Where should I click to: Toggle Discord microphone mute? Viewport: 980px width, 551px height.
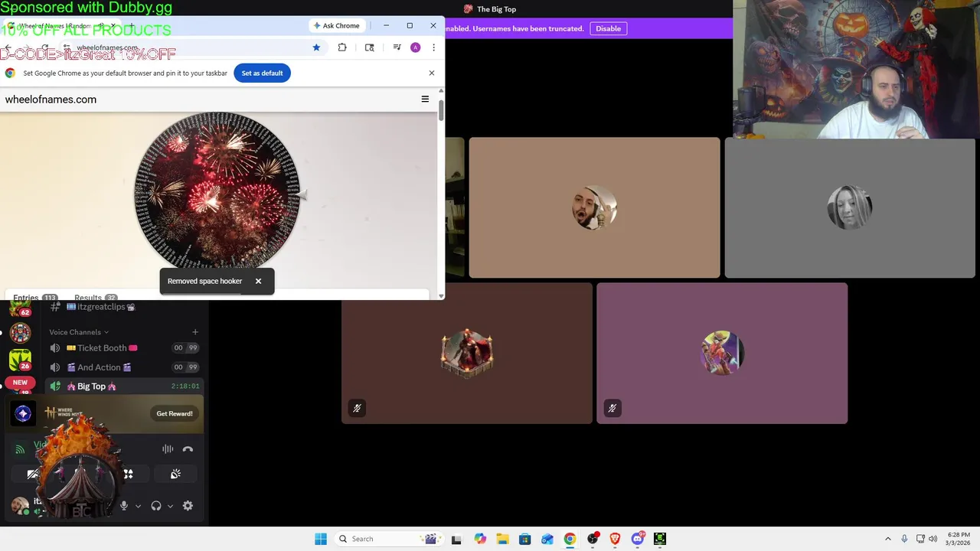tap(124, 506)
